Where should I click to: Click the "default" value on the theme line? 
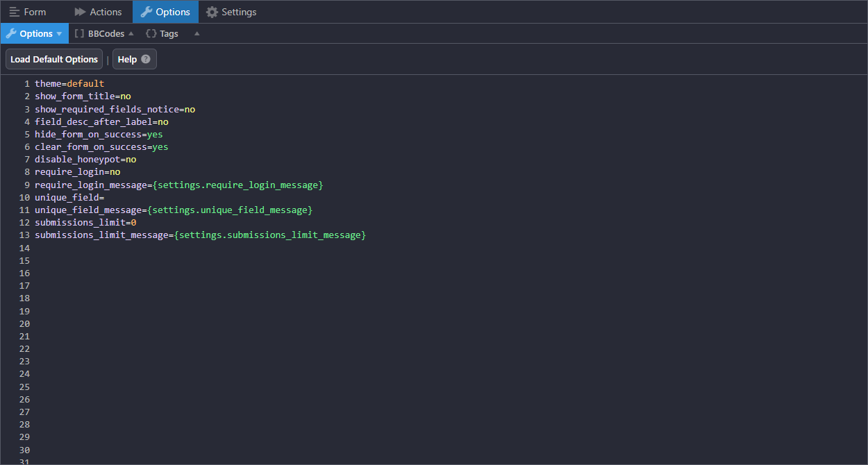tap(85, 84)
